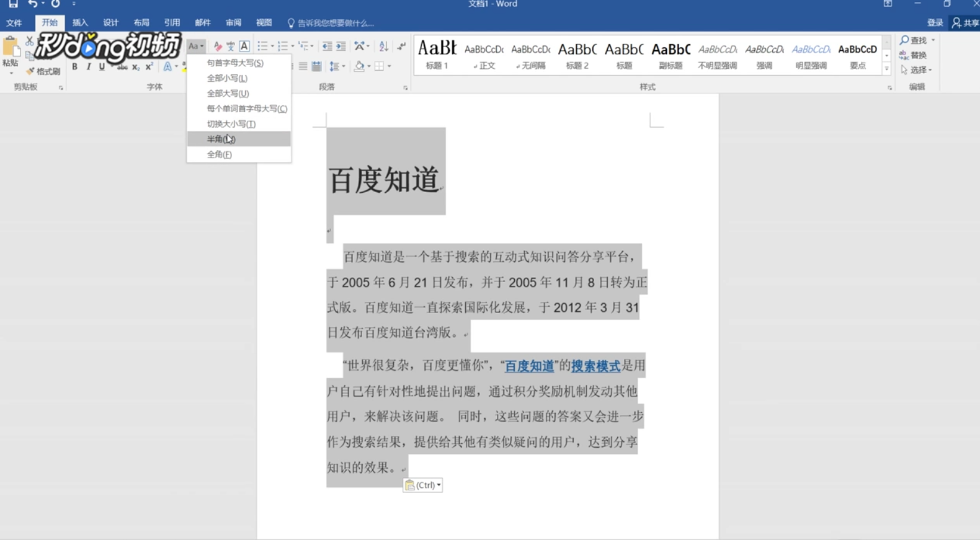Open the Numbering list dropdown arrow

coord(293,46)
